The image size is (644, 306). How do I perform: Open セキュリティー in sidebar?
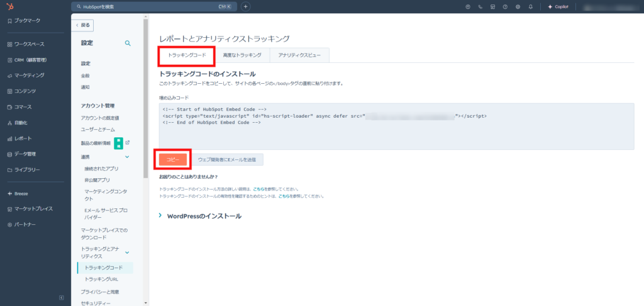[94, 303]
